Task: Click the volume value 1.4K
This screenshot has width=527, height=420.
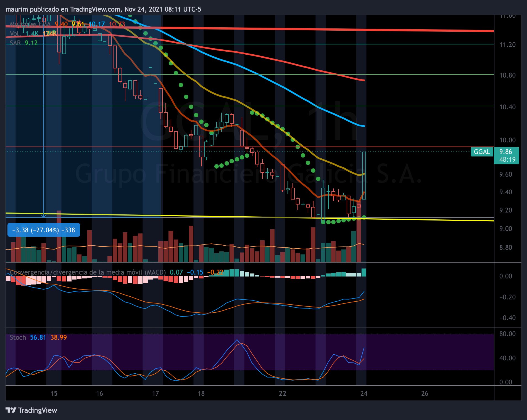Action: 32,34
